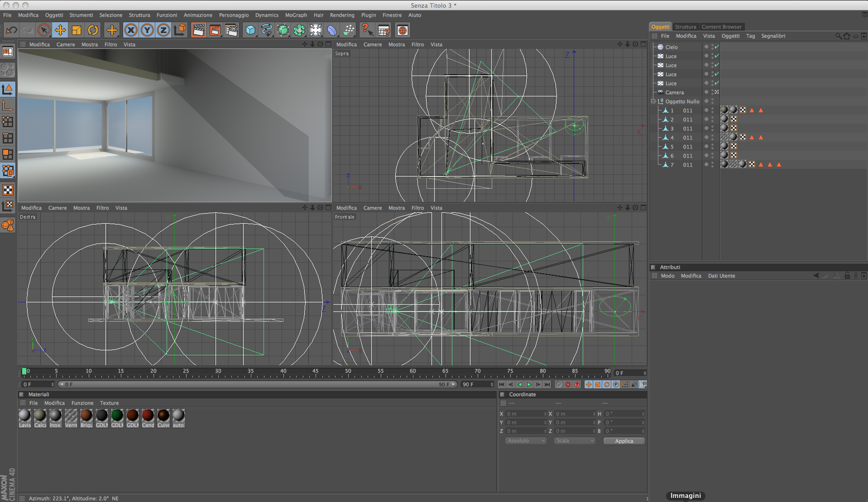Viewport: 868px width, 502px height.
Task: Toggle the X axis lock
Action: pyautogui.click(x=131, y=30)
